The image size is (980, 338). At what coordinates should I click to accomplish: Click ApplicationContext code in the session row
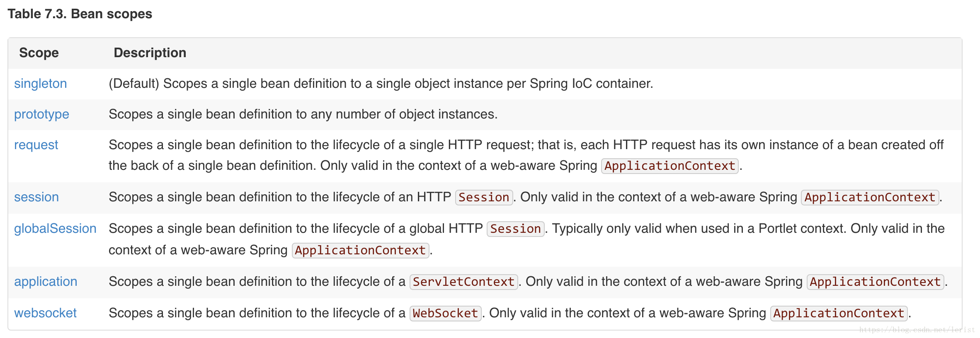tap(870, 198)
